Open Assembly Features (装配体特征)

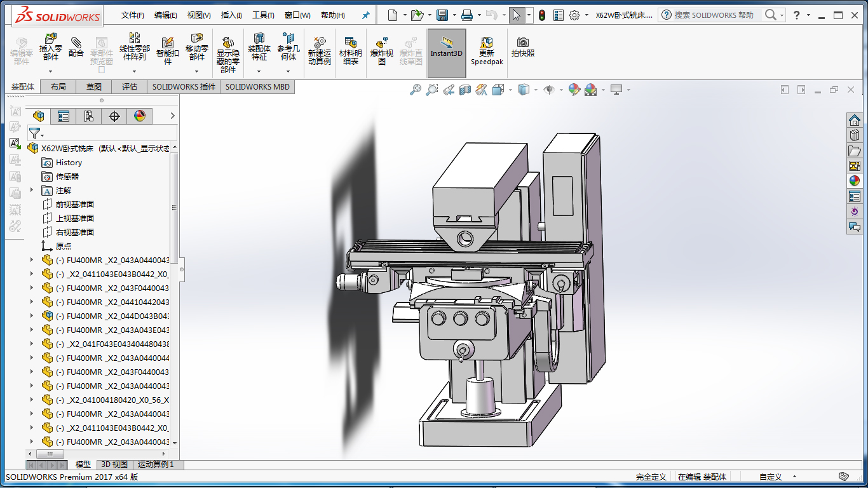[x=259, y=48]
